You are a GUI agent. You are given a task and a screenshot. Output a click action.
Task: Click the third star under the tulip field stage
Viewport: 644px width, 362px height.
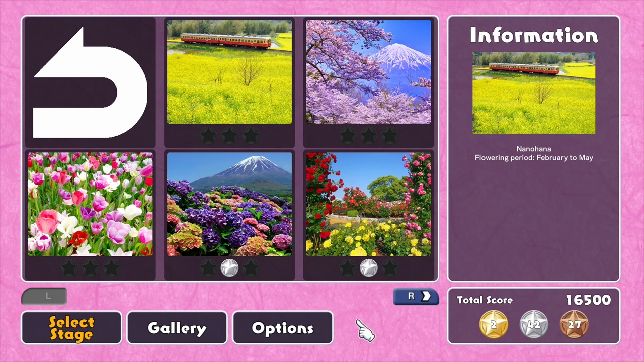[x=111, y=268]
